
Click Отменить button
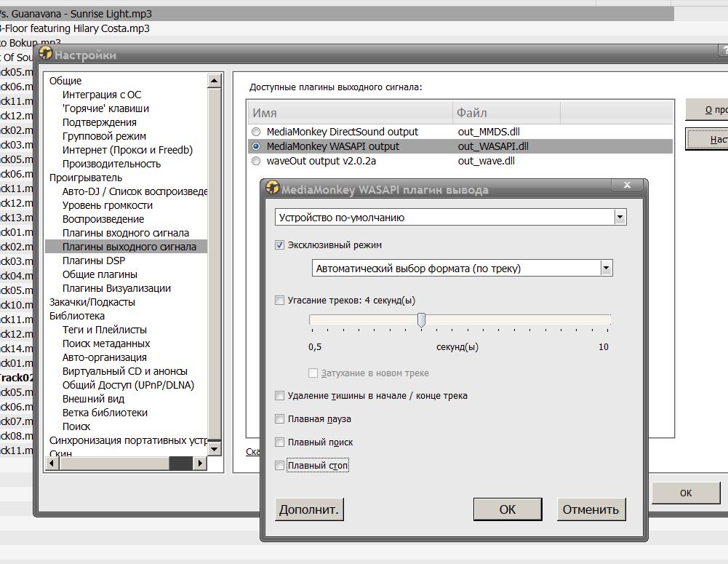point(591,509)
